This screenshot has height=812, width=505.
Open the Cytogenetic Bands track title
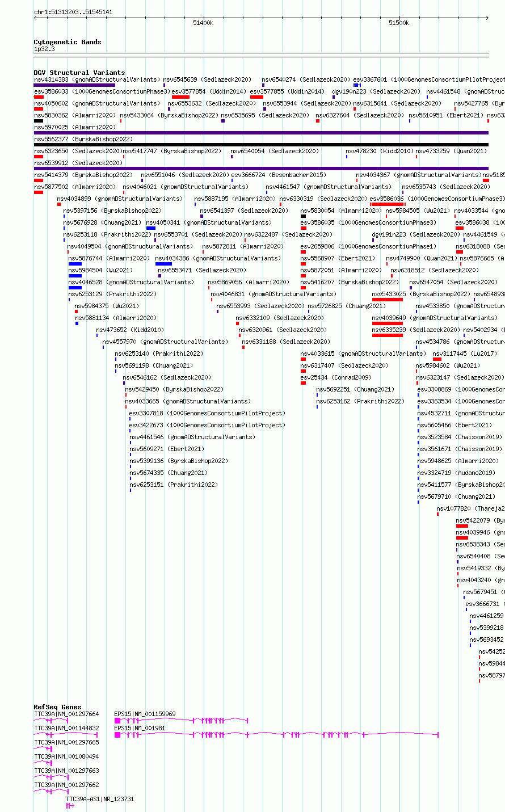tap(68, 42)
